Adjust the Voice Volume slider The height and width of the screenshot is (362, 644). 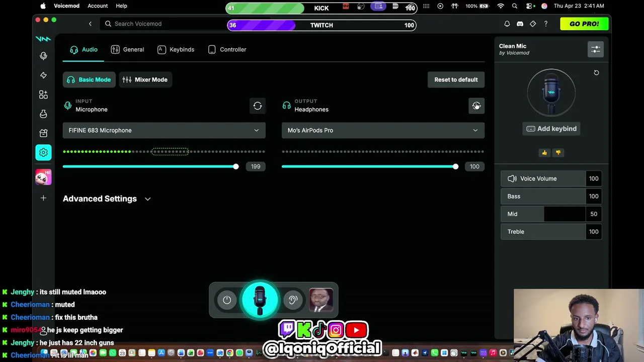pyautogui.click(x=551, y=178)
